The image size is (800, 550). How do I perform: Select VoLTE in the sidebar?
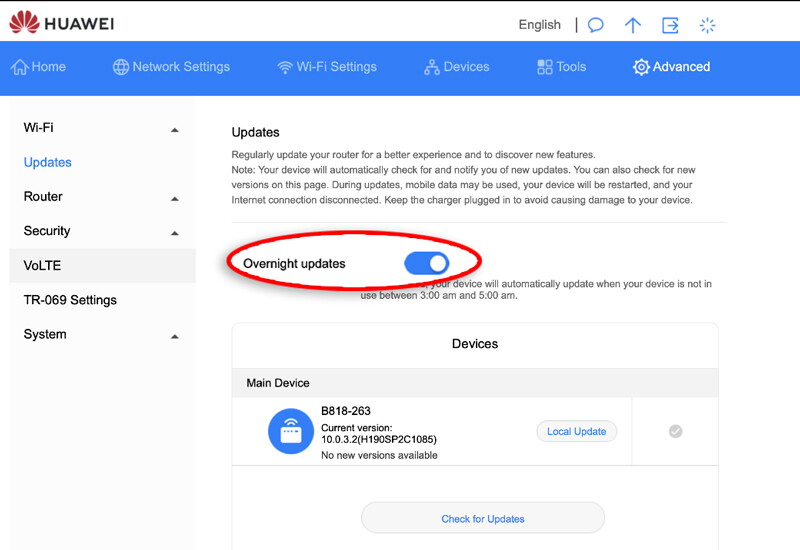[x=103, y=265]
